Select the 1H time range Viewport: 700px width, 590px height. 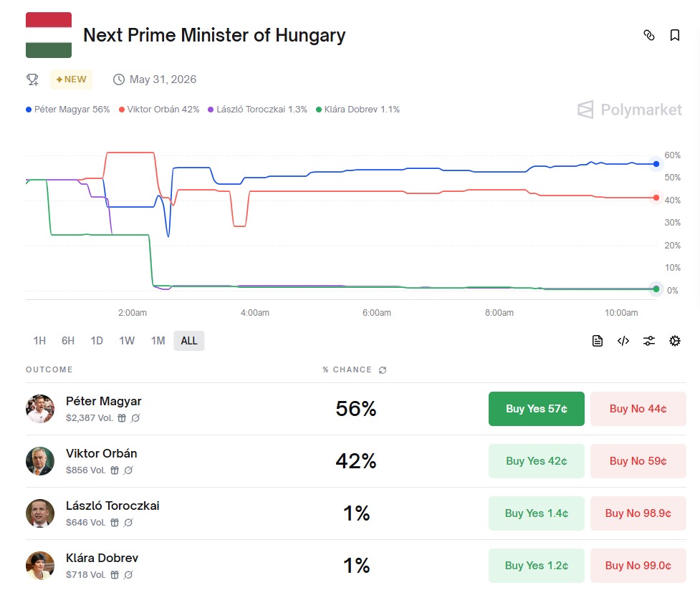coord(39,341)
